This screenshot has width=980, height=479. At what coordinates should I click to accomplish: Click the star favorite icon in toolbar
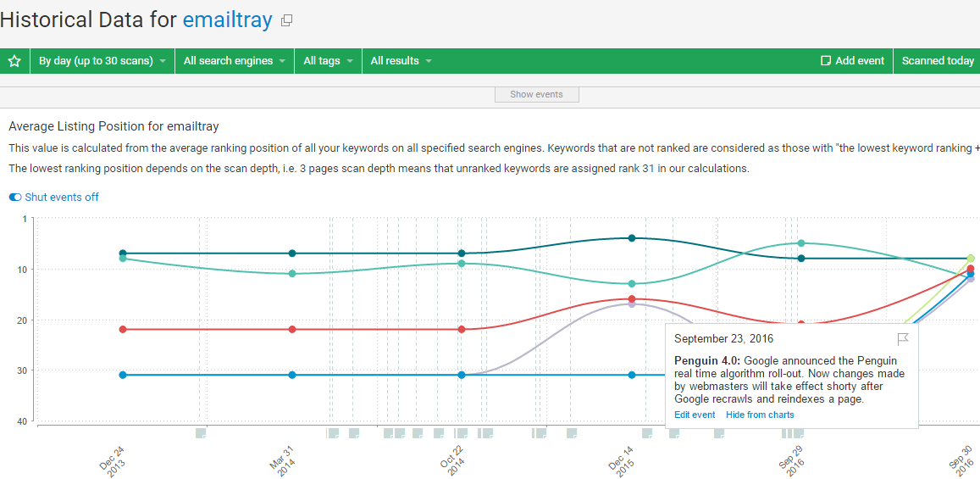[14, 61]
